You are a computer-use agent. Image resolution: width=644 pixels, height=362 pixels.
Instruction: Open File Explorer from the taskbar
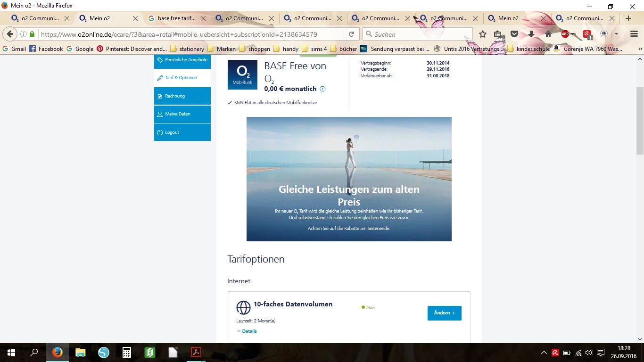81,353
